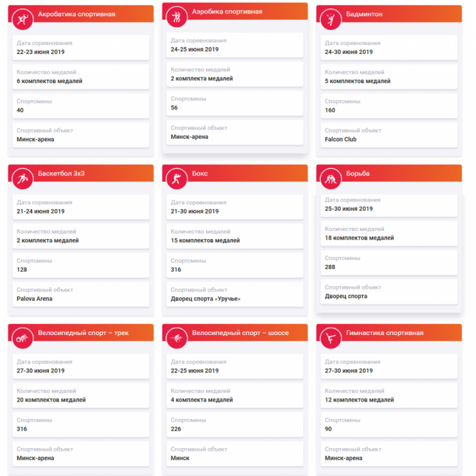Click the badminton player icon
Screen dimensions: 476x476
point(331,20)
